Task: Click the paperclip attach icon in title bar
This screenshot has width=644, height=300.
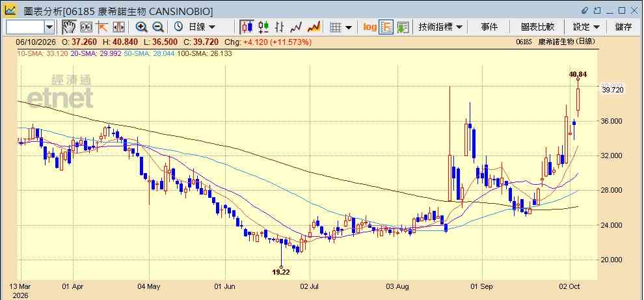Action: [x=585, y=10]
